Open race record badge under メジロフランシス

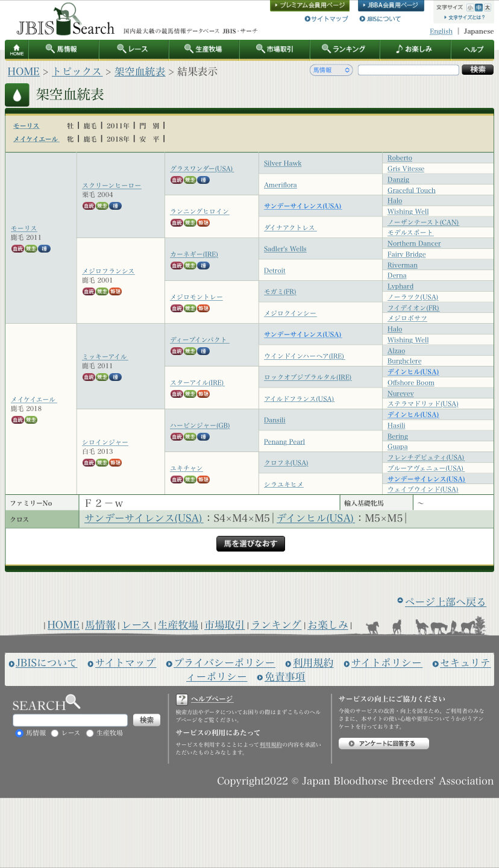click(x=102, y=292)
